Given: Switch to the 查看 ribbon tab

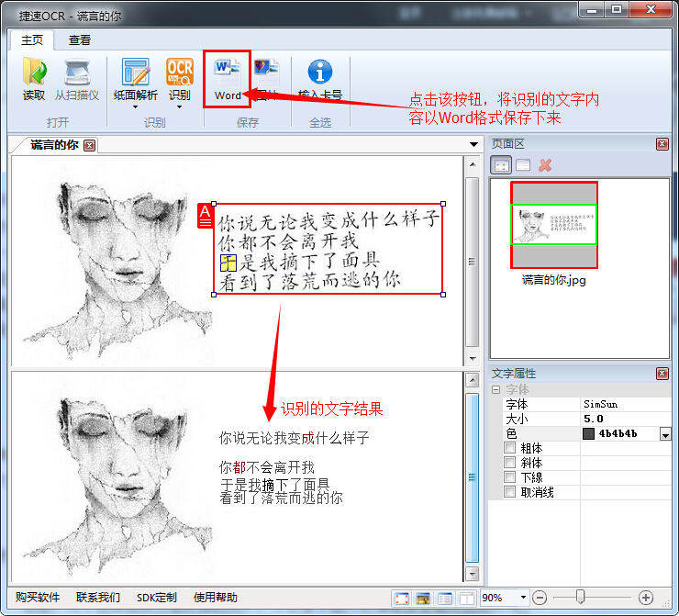Looking at the screenshot, I should [80, 40].
